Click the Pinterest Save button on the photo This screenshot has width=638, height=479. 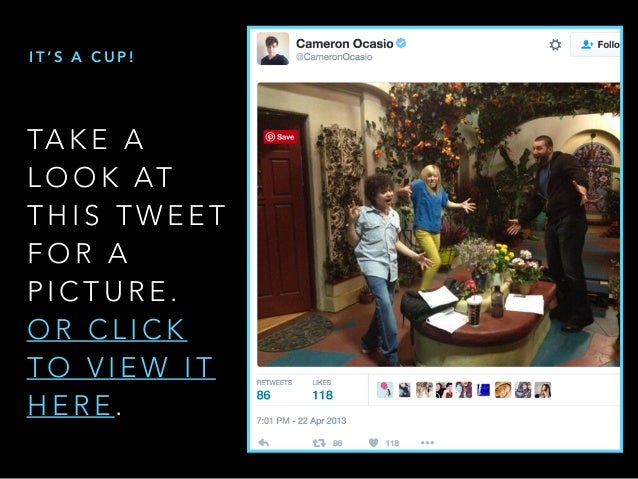tap(280, 137)
